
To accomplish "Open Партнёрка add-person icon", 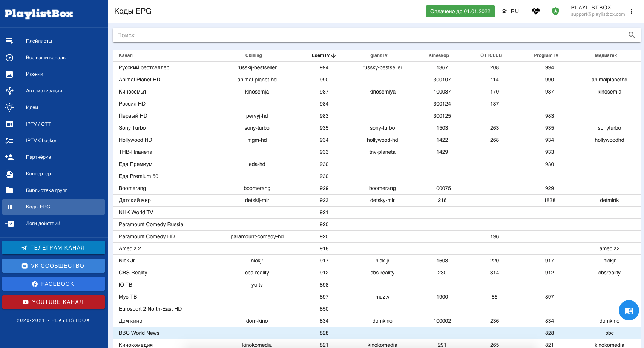I will tap(9, 157).
